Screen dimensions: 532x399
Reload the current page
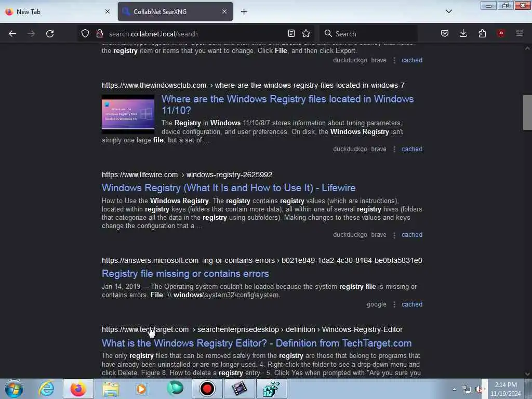(50, 34)
